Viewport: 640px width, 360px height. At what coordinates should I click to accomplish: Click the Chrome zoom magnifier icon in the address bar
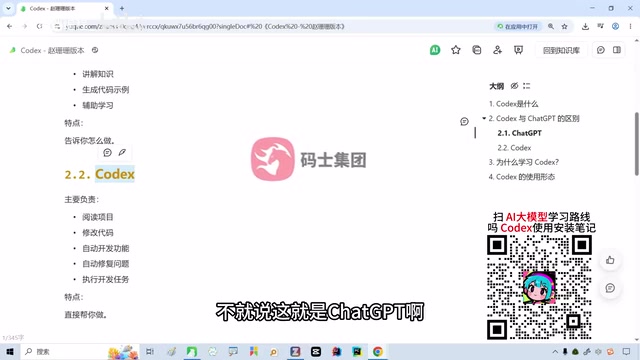point(551,27)
